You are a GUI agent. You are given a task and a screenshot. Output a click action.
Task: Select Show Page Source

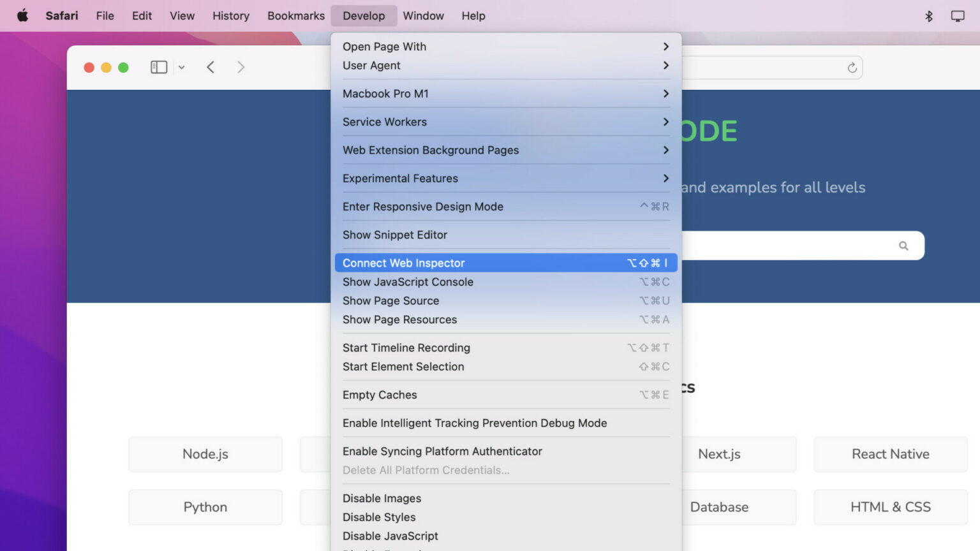506,301
